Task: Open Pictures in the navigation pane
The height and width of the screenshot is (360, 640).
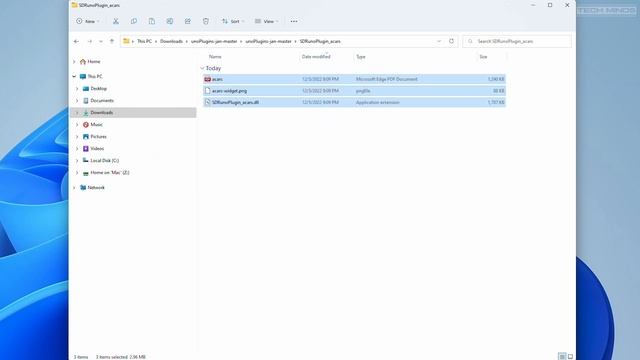Action: pyautogui.click(x=98, y=136)
